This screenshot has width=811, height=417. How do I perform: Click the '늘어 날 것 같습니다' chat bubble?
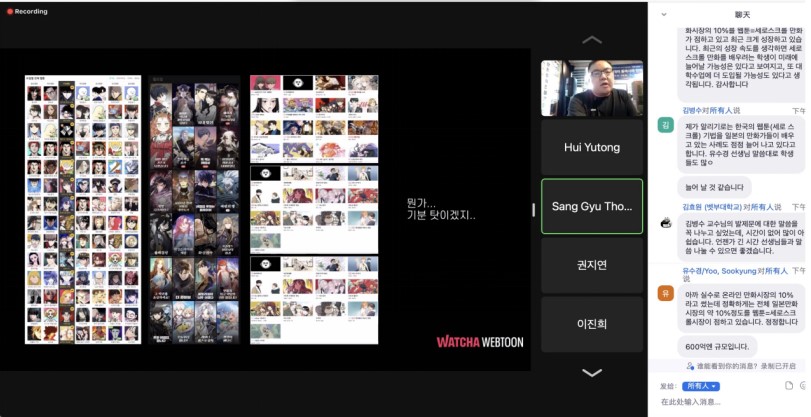pos(715,187)
